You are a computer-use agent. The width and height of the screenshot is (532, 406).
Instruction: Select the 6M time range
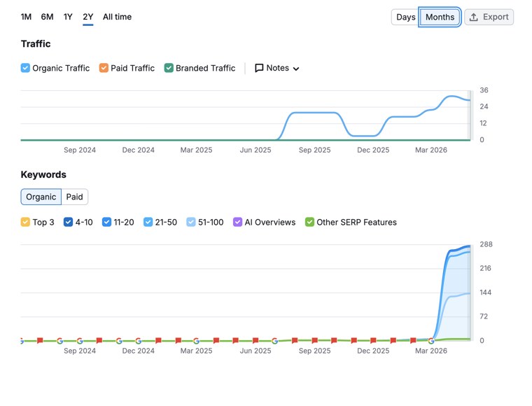47,17
